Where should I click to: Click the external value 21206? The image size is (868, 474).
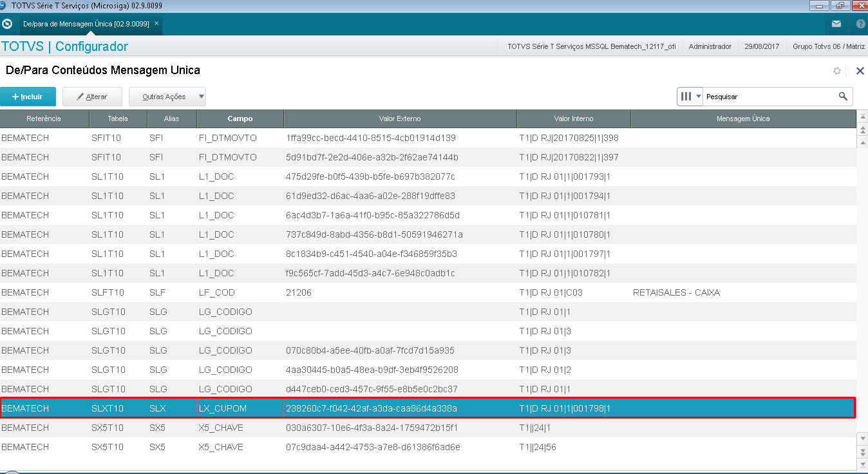point(299,292)
